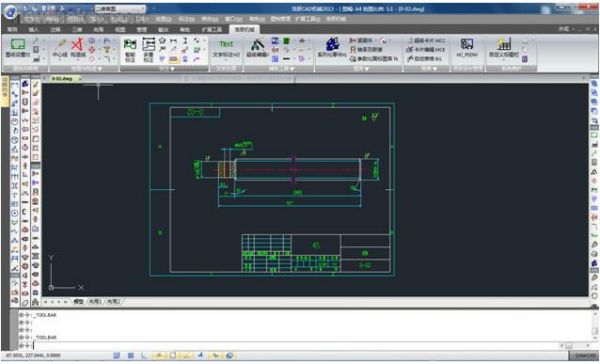Click the coordinates readout in status bar
This screenshot has width=600, height=364.
[x=33, y=356]
